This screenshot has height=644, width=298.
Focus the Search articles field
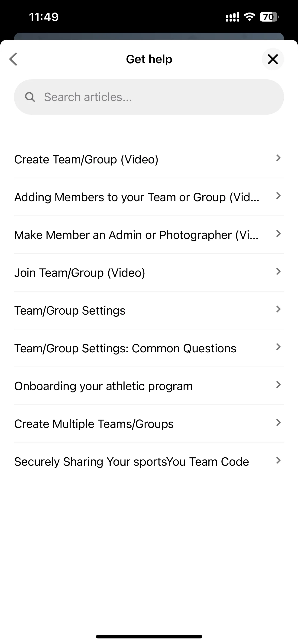coord(149,97)
